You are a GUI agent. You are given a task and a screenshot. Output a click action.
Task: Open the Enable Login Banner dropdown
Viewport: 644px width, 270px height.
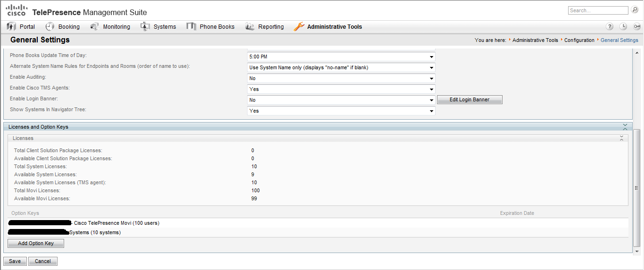(341, 100)
